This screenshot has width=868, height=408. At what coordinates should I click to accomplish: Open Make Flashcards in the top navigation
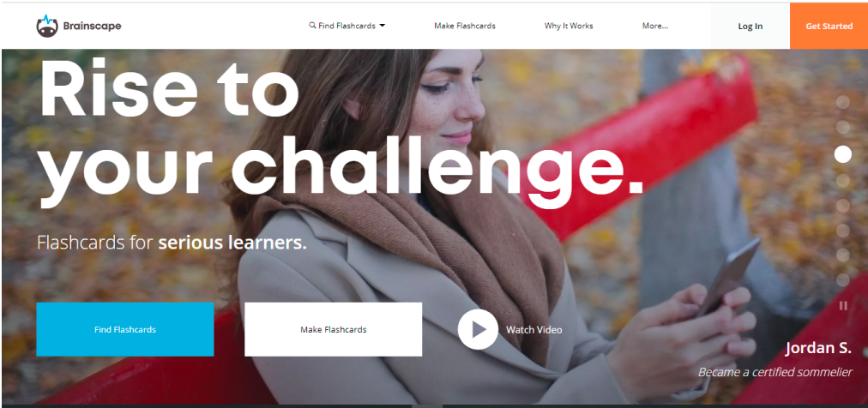[x=464, y=26]
